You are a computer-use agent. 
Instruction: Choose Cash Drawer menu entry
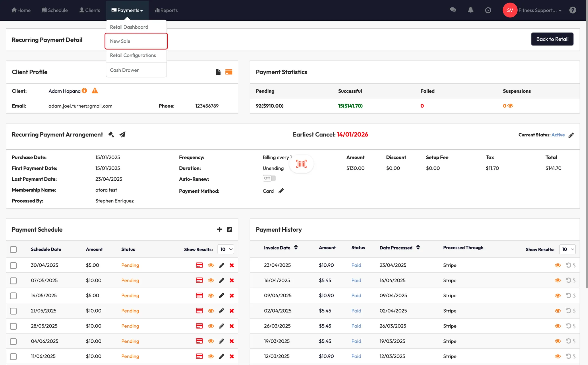click(124, 70)
